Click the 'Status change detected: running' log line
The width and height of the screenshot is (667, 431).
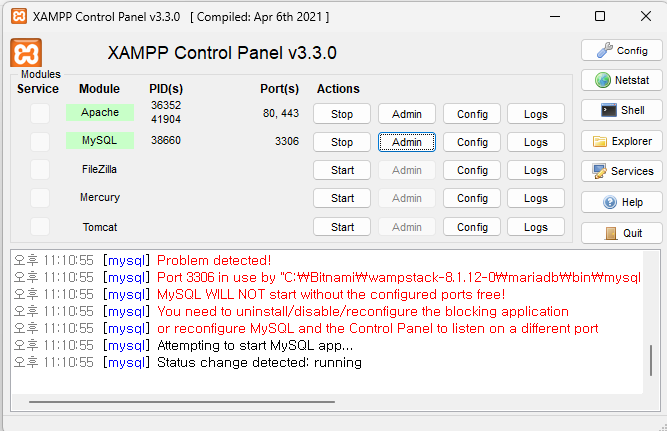coord(259,362)
